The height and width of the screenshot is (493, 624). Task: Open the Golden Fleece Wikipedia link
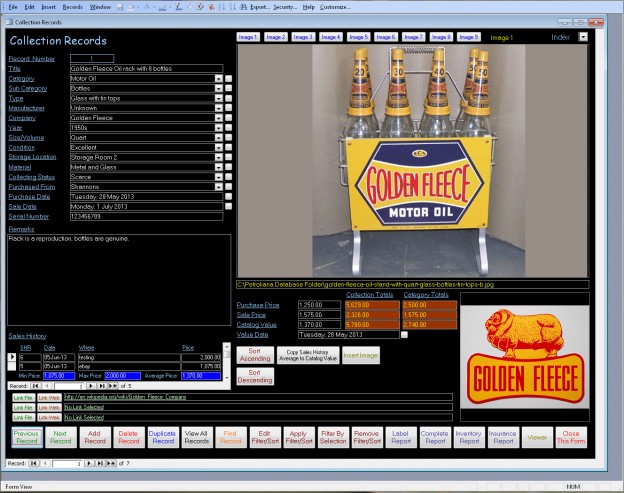tap(125, 397)
